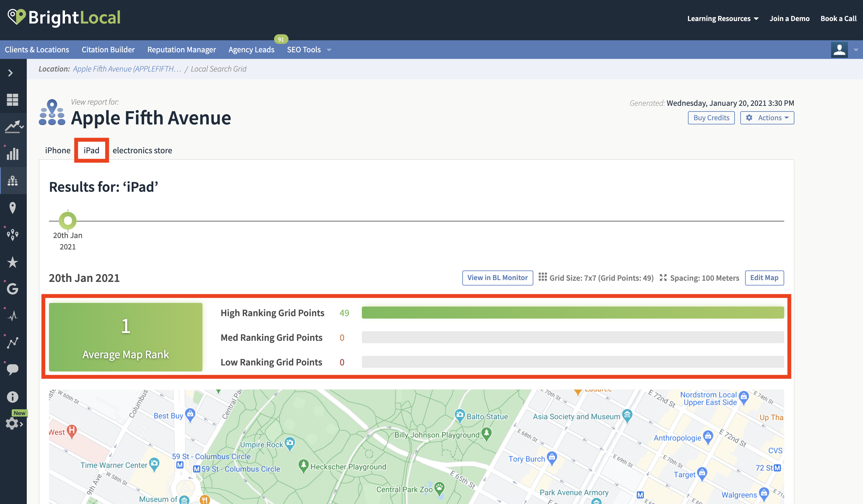Screen dimensions: 863x504
Task: Open the location pin sidebar icon
Action: click(13, 208)
